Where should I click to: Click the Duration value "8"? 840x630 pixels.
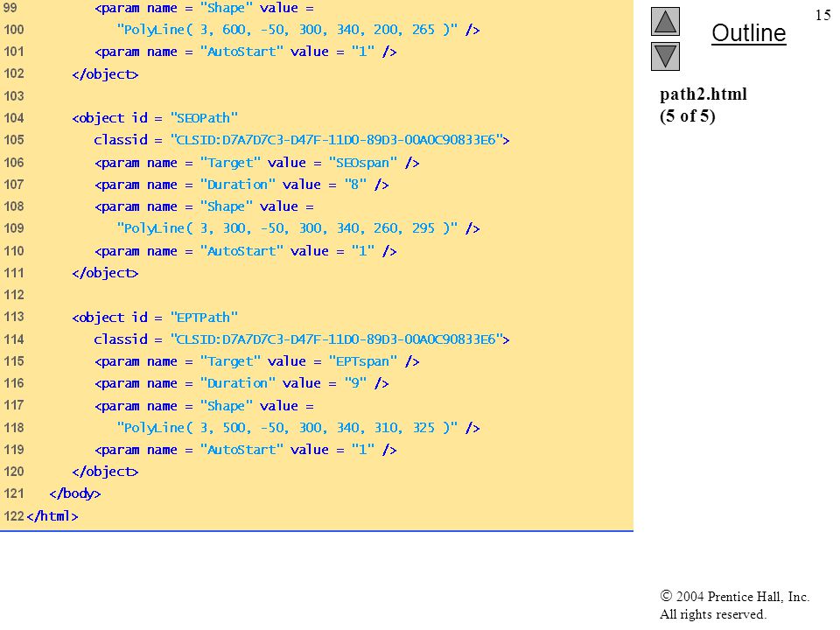(x=356, y=185)
